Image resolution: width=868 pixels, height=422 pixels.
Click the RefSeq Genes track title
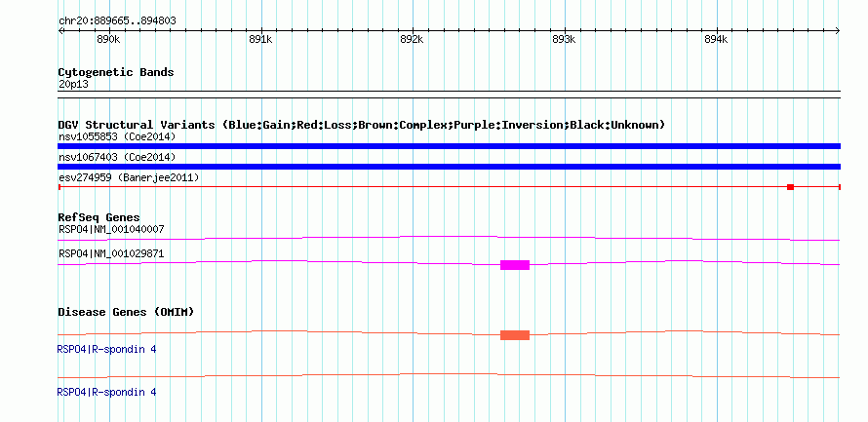99,217
